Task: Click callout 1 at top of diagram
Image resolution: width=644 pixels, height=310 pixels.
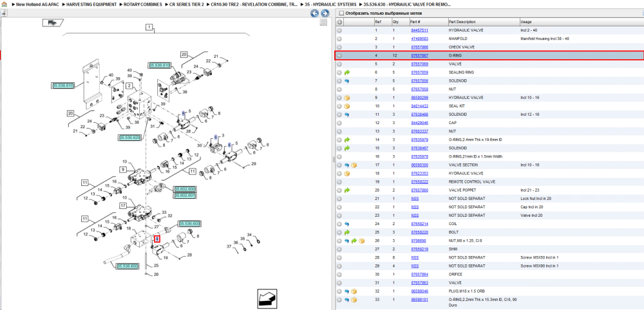Action: click(x=149, y=28)
